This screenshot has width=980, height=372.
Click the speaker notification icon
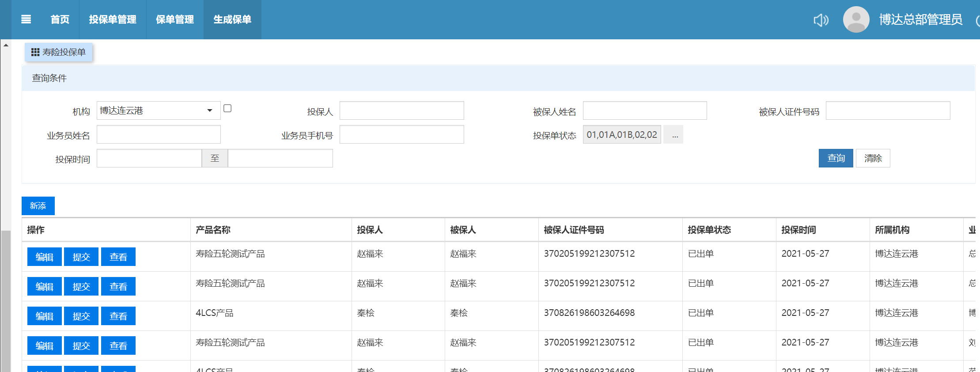click(x=821, y=20)
